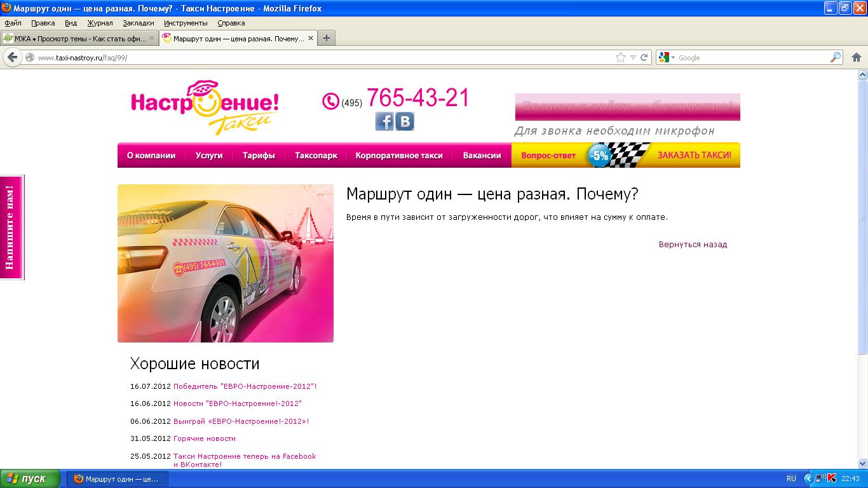
Task: Close the МЖА forum tab
Action: pos(152,38)
